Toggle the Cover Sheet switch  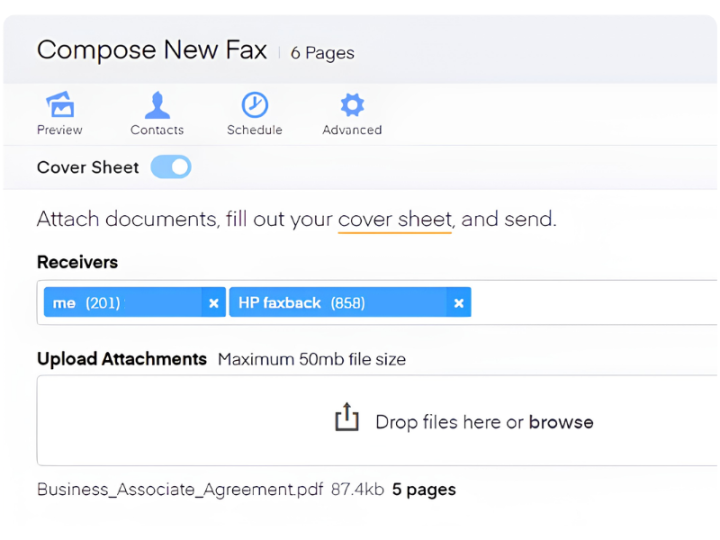tap(171, 167)
